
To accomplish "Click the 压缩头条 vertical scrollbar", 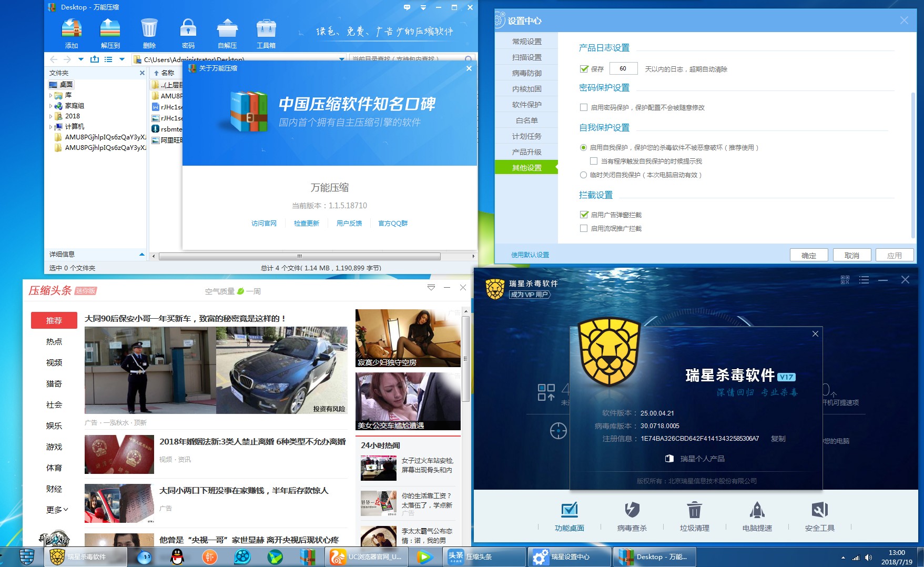I will (x=465, y=359).
